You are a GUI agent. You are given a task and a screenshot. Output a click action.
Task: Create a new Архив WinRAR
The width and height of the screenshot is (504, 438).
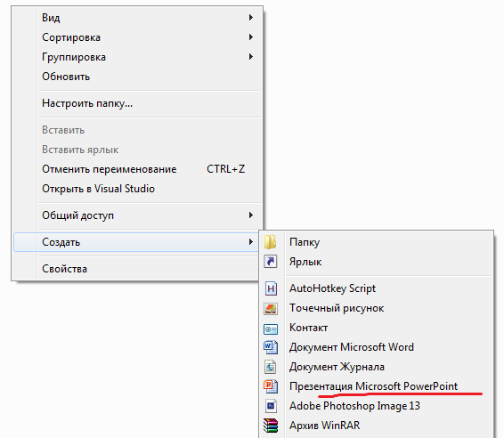coord(377,426)
